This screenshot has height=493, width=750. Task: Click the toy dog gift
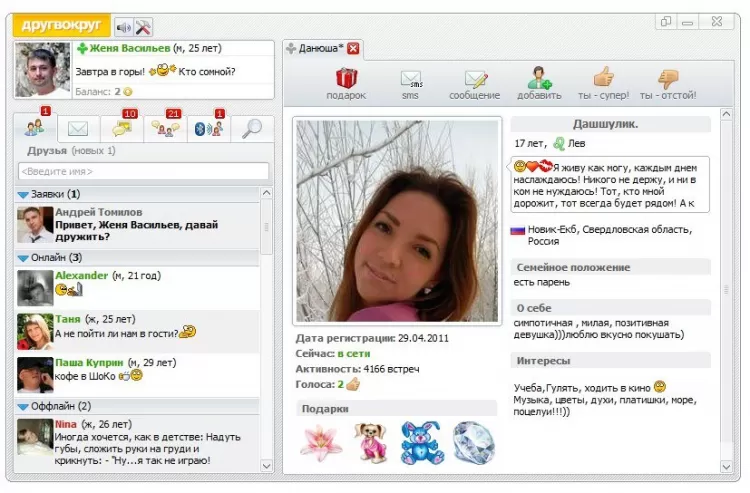[x=371, y=443]
